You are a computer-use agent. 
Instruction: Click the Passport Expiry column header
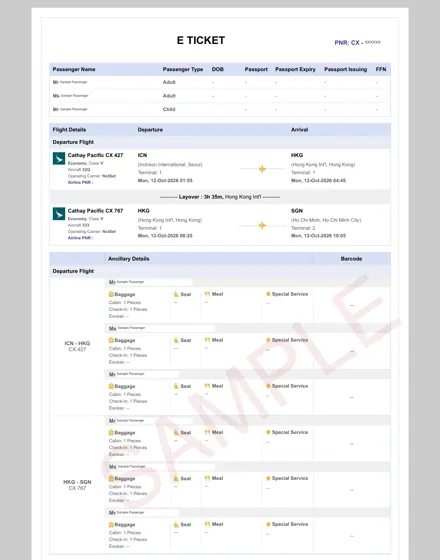295,69
